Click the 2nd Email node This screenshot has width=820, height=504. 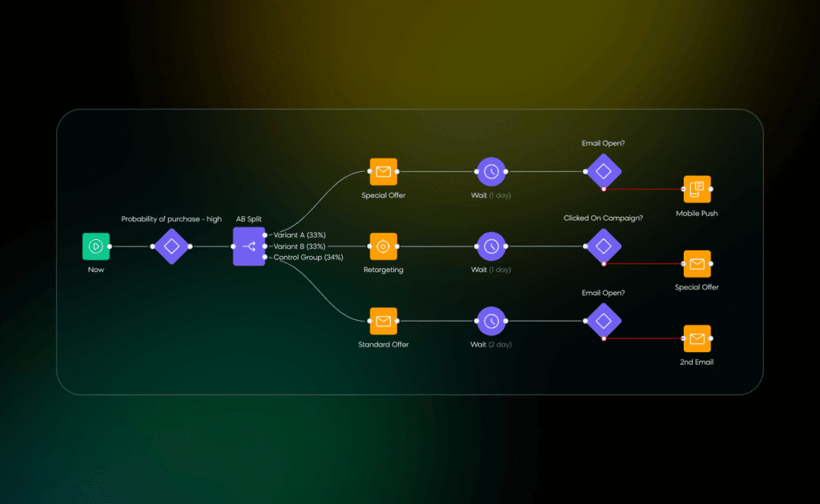(696, 339)
